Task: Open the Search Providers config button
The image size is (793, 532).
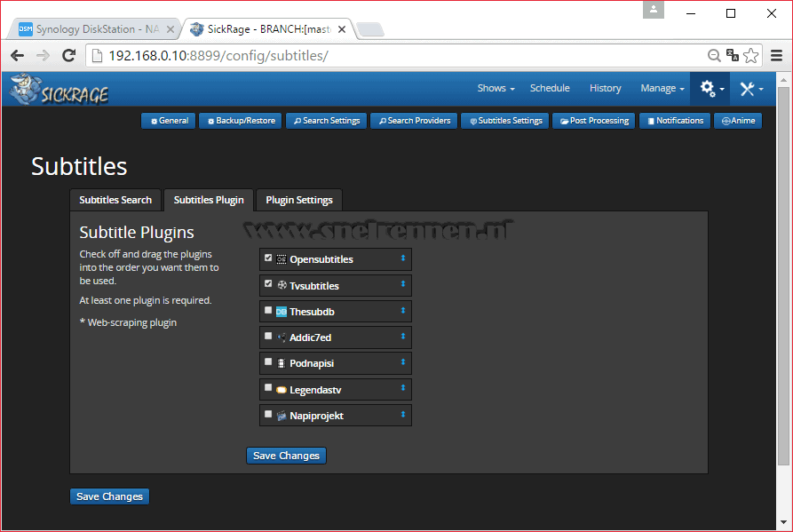Action: (x=414, y=121)
